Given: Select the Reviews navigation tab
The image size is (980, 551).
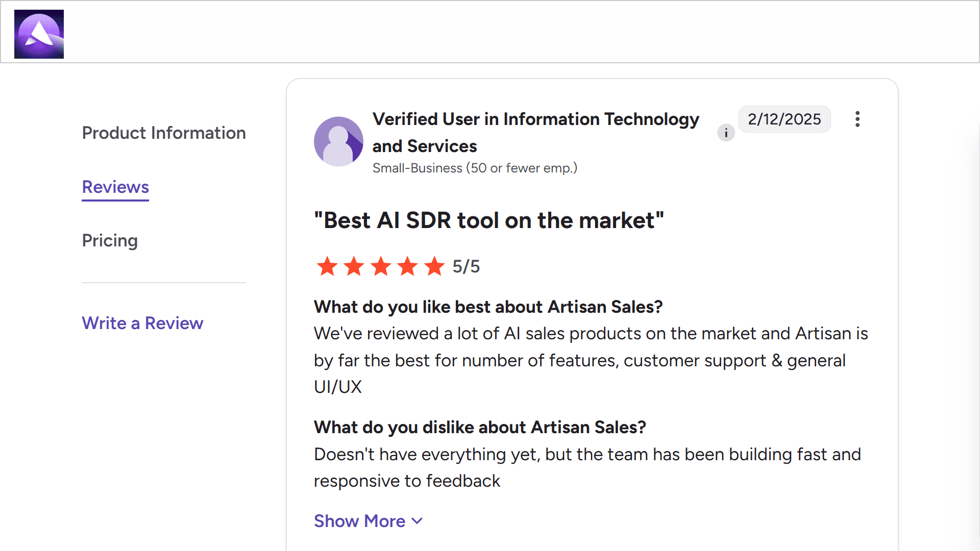Looking at the screenshot, I should [115, 187].
